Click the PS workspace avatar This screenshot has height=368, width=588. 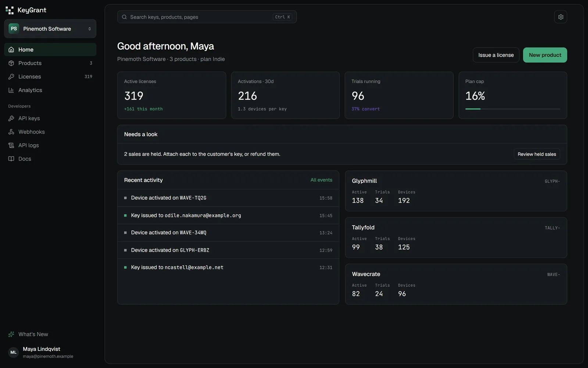click(14, 29)
